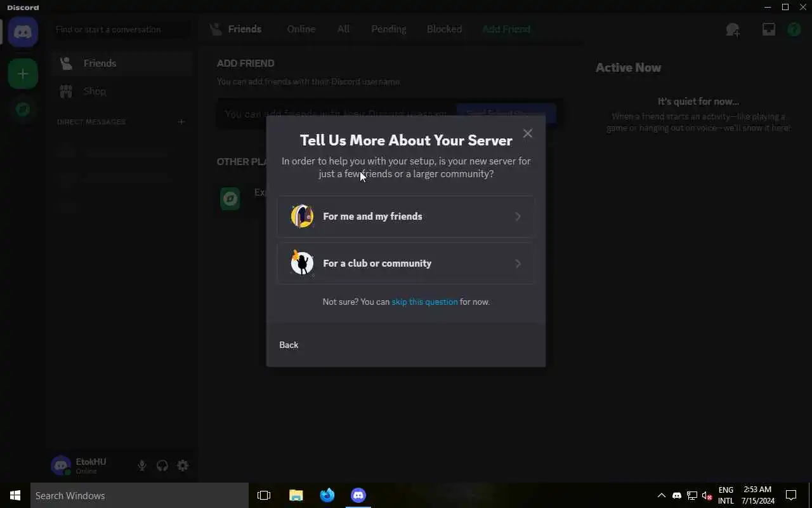Click the add friend username input
The height and width of the screenshot is (508, 812).
click(337, 114)
